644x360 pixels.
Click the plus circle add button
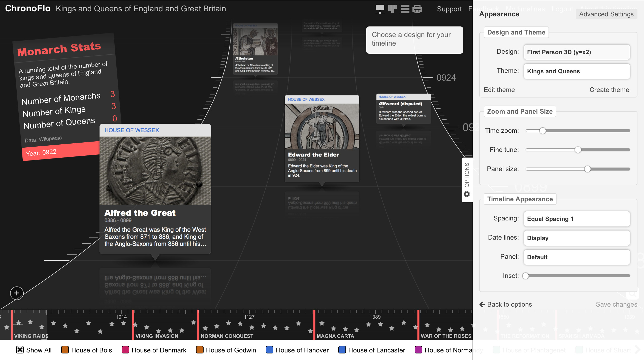coord(17,293)
